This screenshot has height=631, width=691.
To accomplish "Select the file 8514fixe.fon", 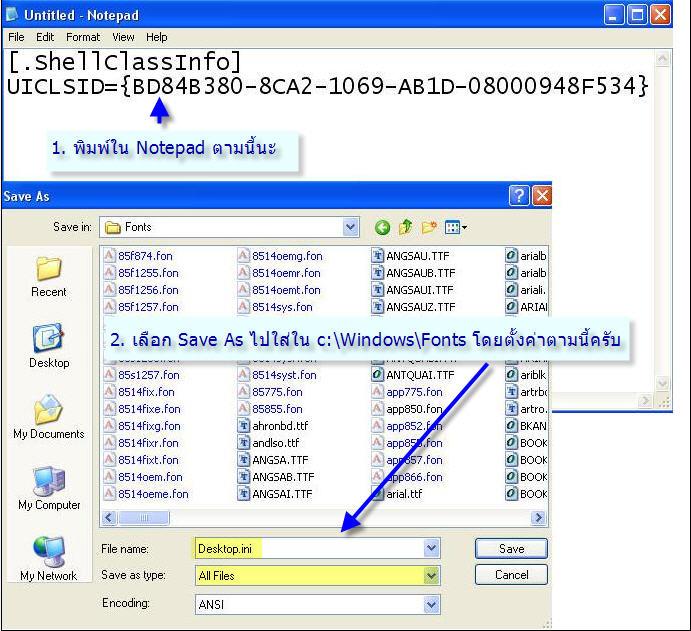I will (x=142, y=409).
